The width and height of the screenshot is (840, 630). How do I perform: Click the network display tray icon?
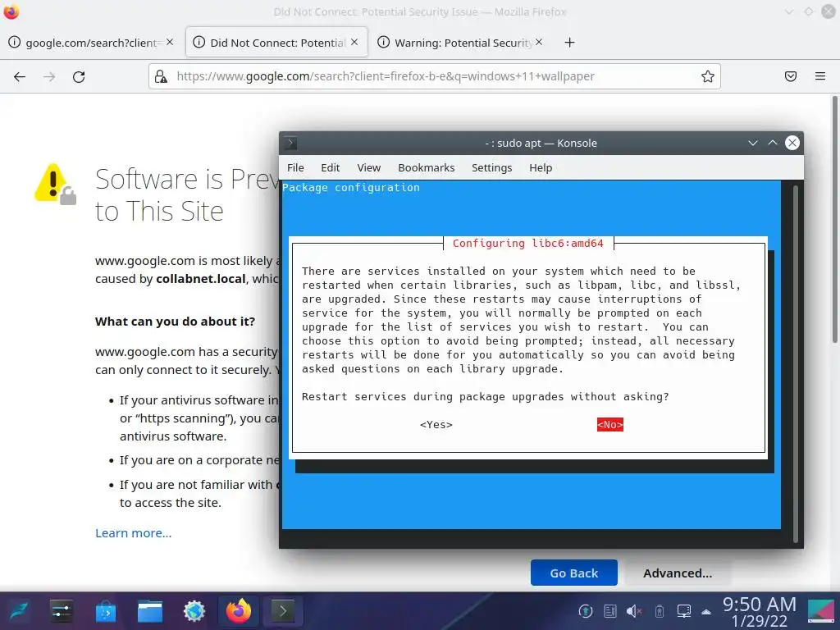(x=684, y=610)
